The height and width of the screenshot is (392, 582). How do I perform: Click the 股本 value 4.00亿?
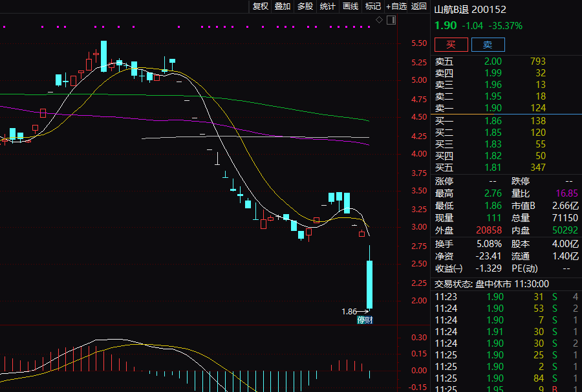pyautogui.click(x=565, y=244)
